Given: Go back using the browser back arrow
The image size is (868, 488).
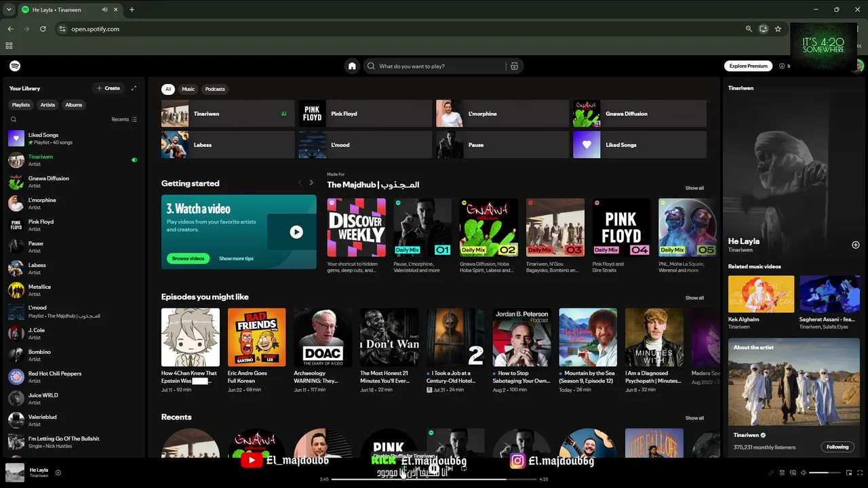Looking at the screenshot, I should [10, 29].
